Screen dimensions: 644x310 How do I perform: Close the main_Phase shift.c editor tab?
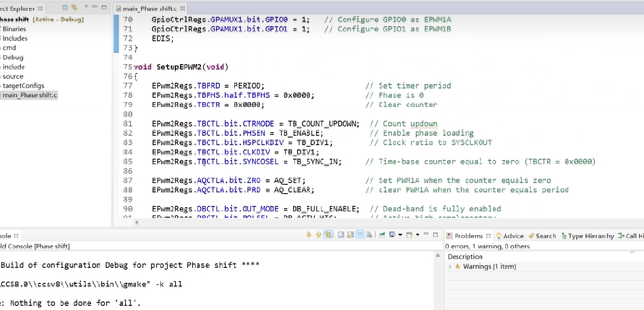(182, 9)
